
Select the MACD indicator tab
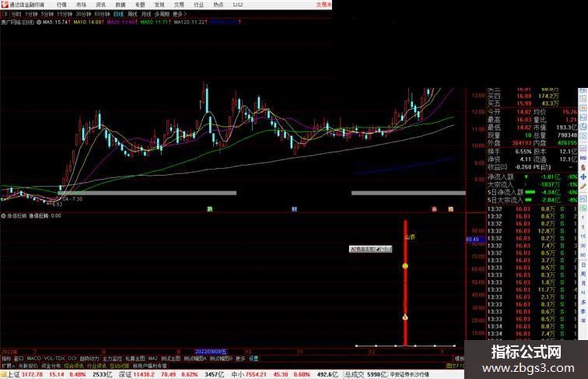pos(34,358)
